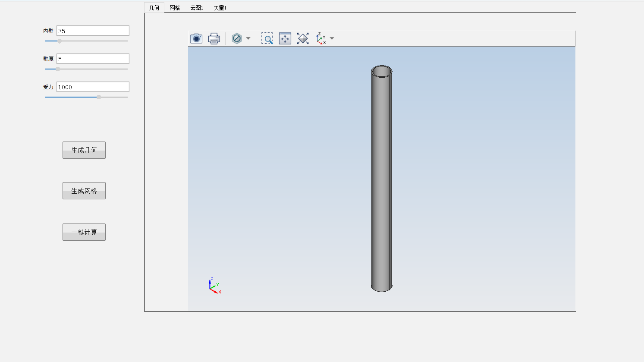644x362 pixels.
Task: Click the 壁厚 label text
Action: pos(48,59)
